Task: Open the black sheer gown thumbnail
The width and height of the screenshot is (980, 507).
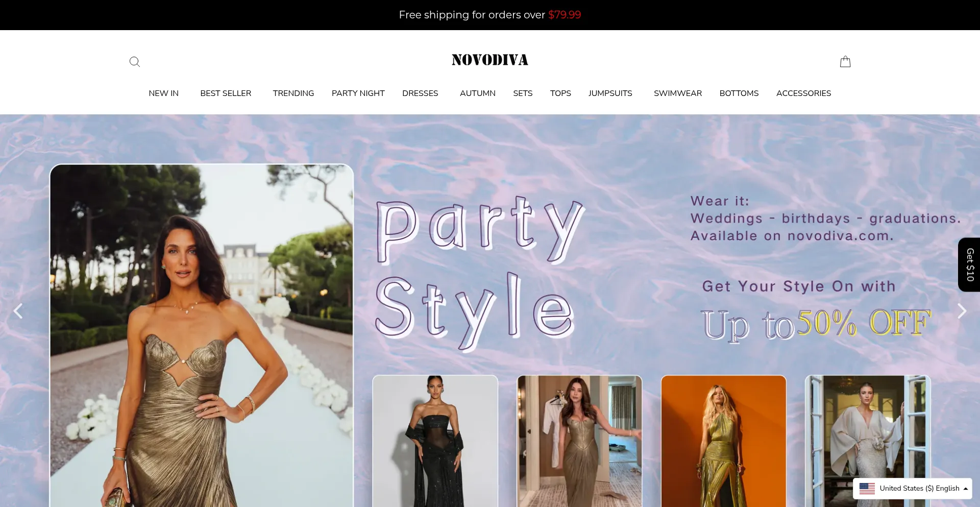Action: coord(435,441)
